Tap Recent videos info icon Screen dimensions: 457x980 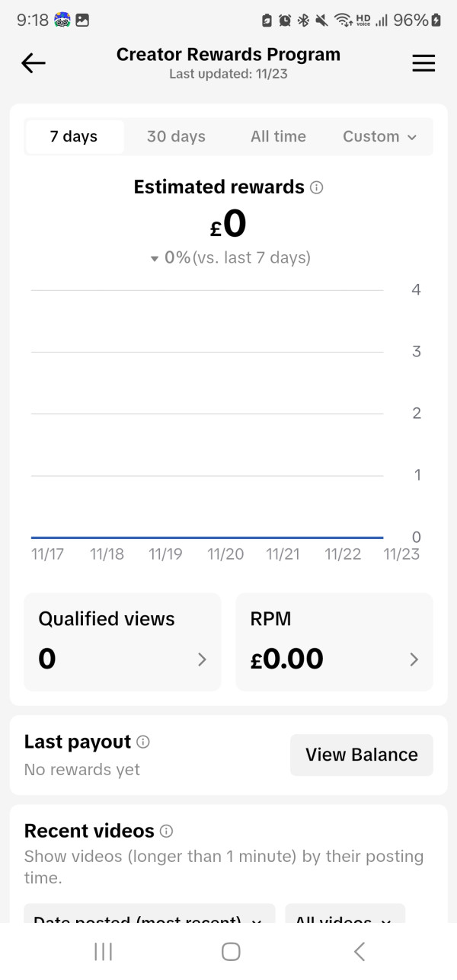click(166, 831)
